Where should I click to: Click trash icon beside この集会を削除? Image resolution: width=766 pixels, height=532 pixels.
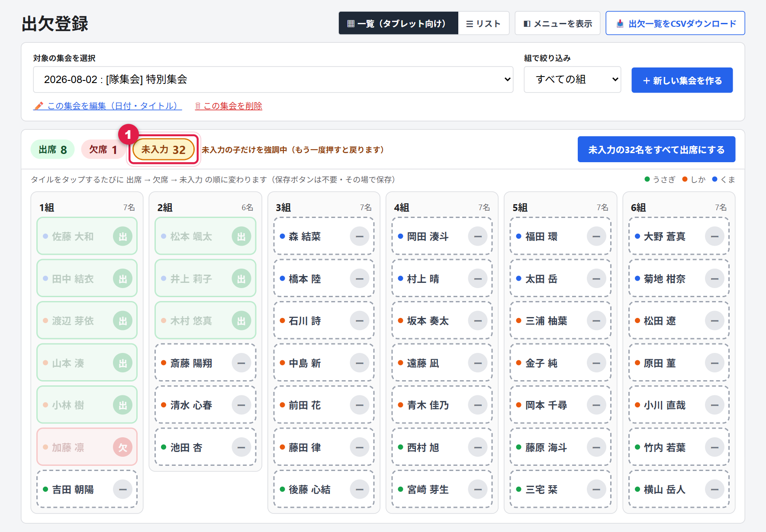tap(198, 106)
